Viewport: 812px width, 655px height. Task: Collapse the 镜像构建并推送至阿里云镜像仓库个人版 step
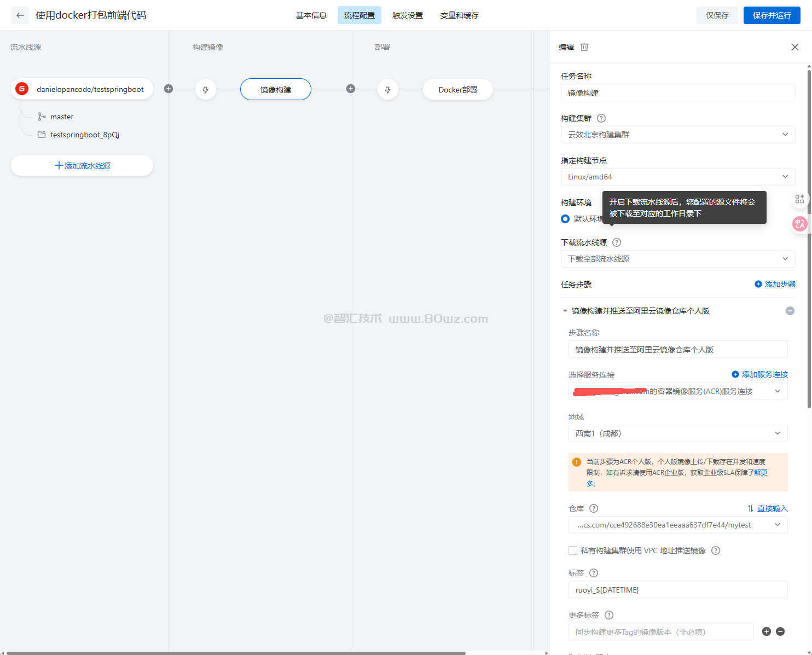pos(565,311)
